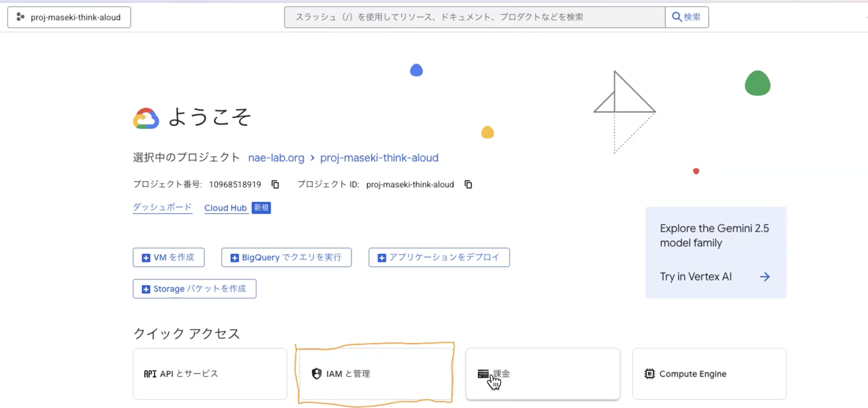
Task: Focus the resource search input field
Action: (x=474, y=17)
